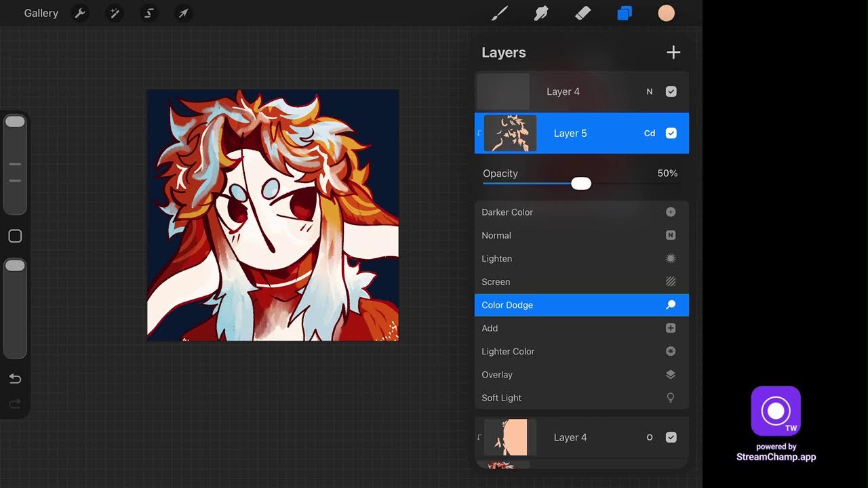Toggle visibility of Layer 5

(x=671, y=134)
